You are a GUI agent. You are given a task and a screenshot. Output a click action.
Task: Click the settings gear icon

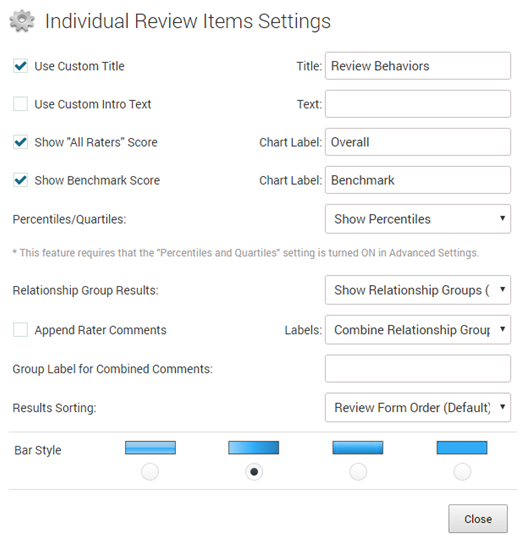coord(22,21)
